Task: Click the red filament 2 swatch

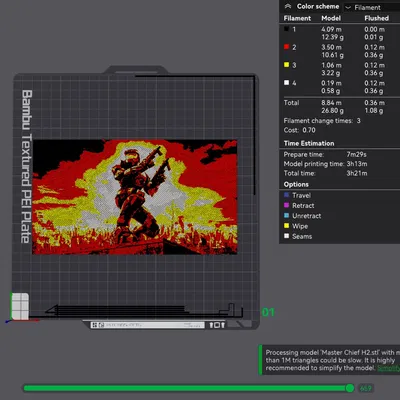Action: [x=286, y=47]
